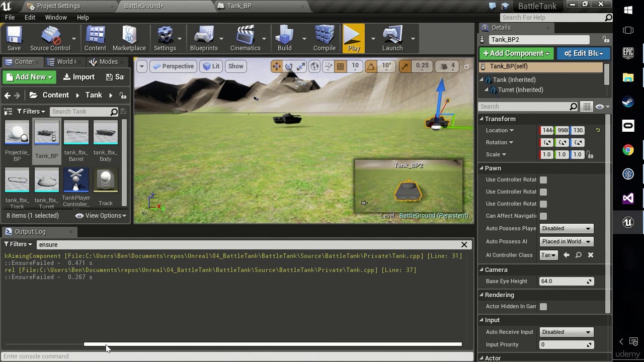This screenshot has width=644, height=362.
Task: Open Chrome from the Windows taskbar
Action: tap(628, 150)
